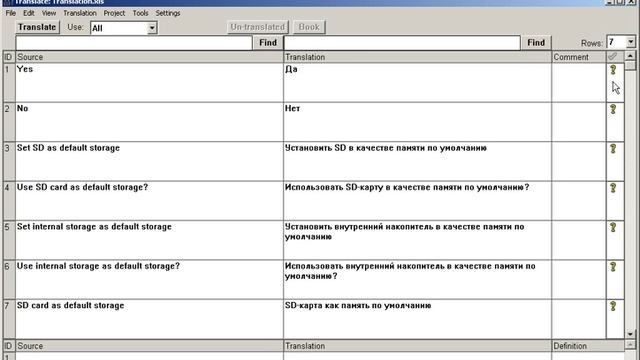Click status icon for Set SD as default storage
Image resolution: width=640 pixels, height=360 pixels.
[x=613, y=149]
